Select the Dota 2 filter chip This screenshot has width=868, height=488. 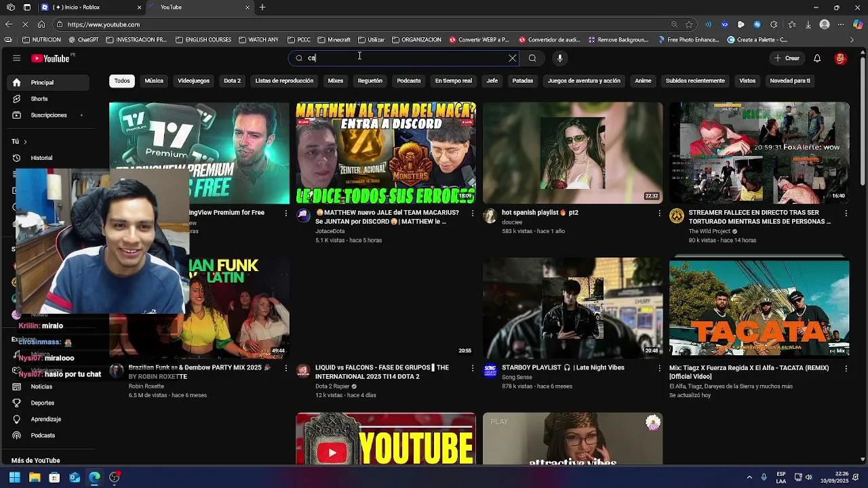233,81
